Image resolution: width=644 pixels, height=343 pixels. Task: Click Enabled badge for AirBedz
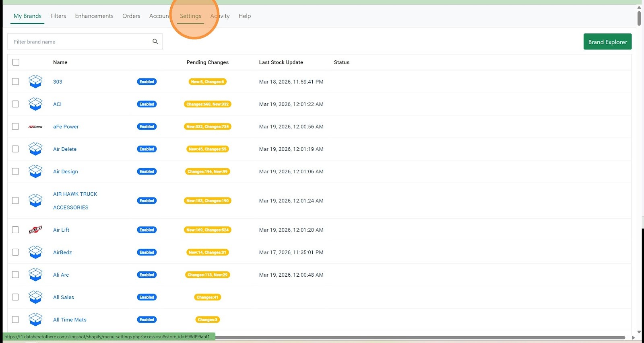pos(147,253)
